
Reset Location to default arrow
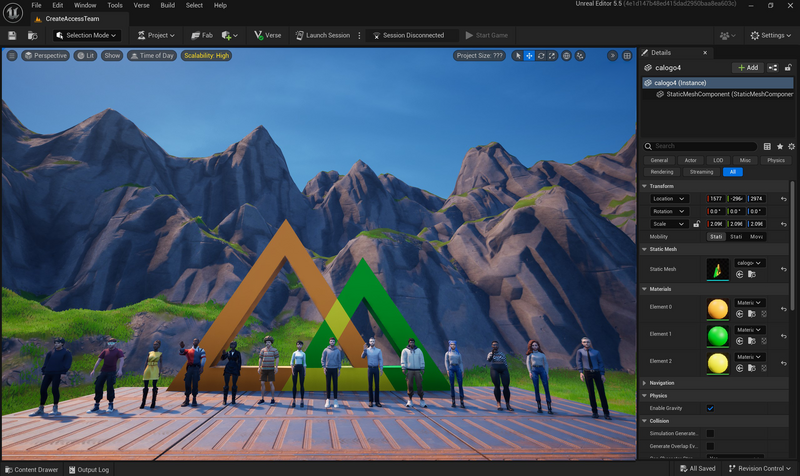pyautogui.click(x=784, y=199)
